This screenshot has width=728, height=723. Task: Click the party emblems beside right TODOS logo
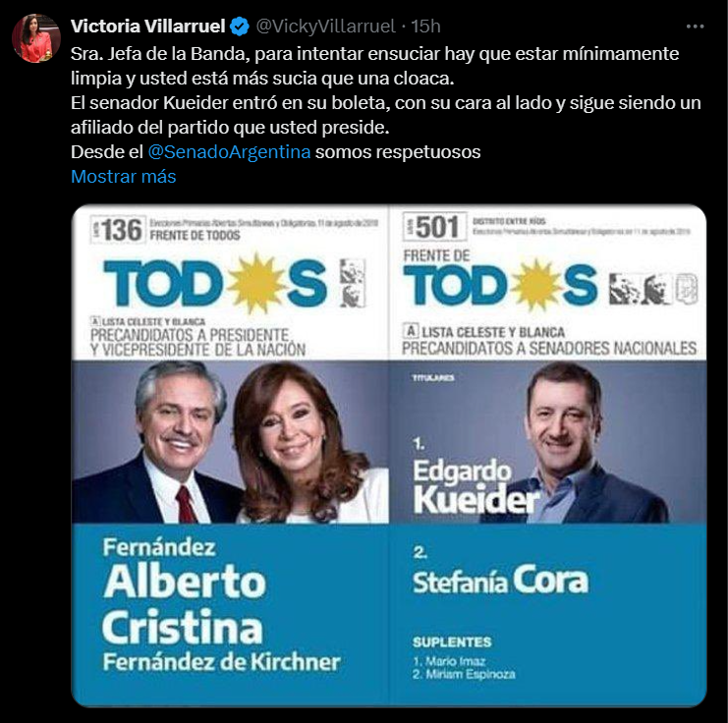point(652,289)
